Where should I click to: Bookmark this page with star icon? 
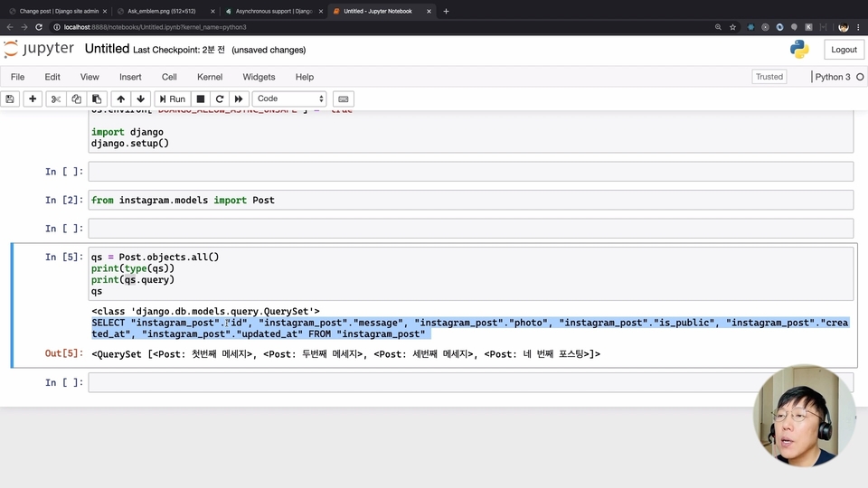(733, 27)
